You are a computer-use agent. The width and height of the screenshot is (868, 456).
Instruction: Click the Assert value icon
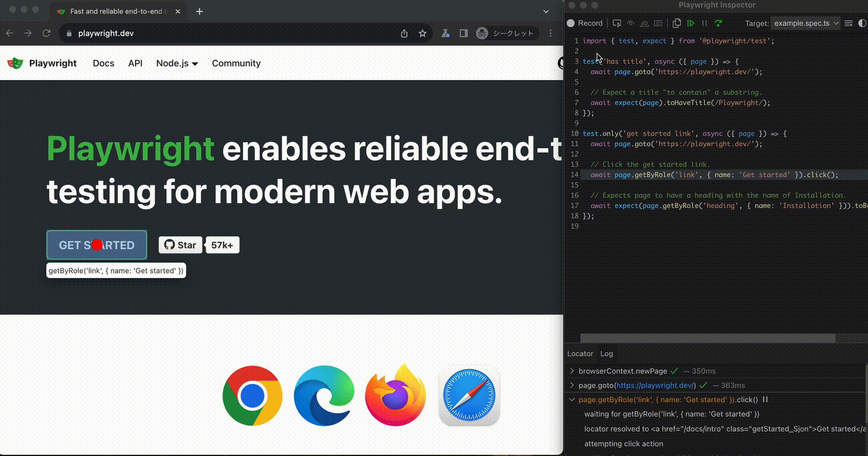pos(658,23)
